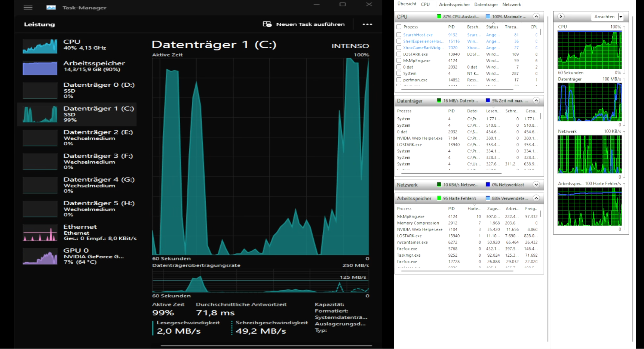
Task: Open Netzwerk tab in Resource Monitor
Action: click(512, 4)
